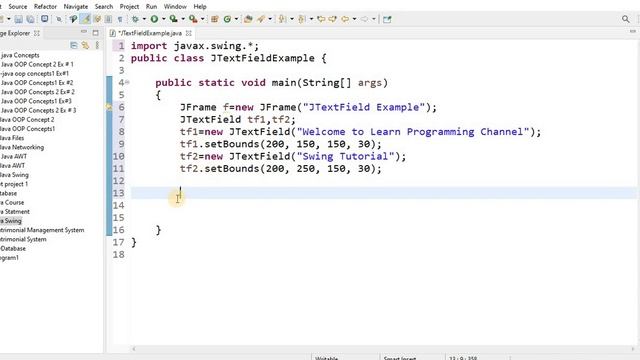Select Java OOP Concepts 2 Ex# 3 project

coord(38,110)
